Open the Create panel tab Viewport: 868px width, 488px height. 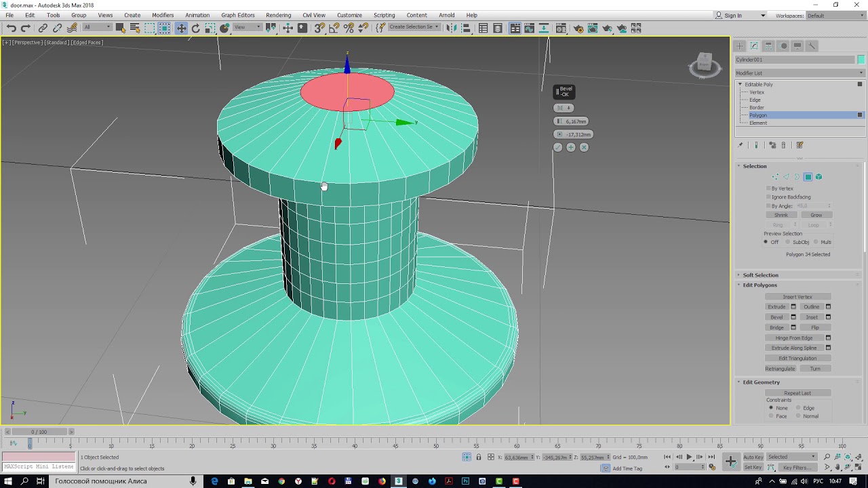point(739,45)
